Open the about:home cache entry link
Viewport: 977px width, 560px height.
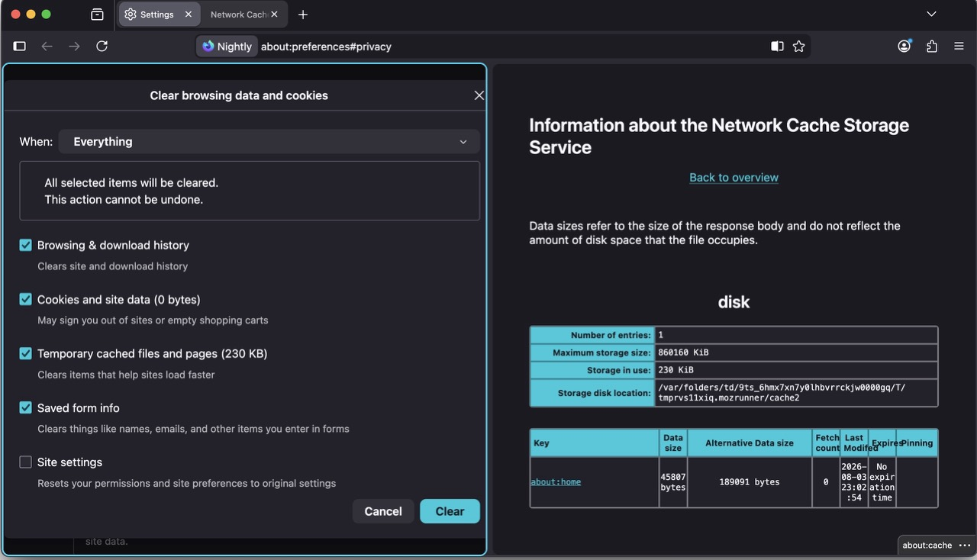(x=556, y=482)
